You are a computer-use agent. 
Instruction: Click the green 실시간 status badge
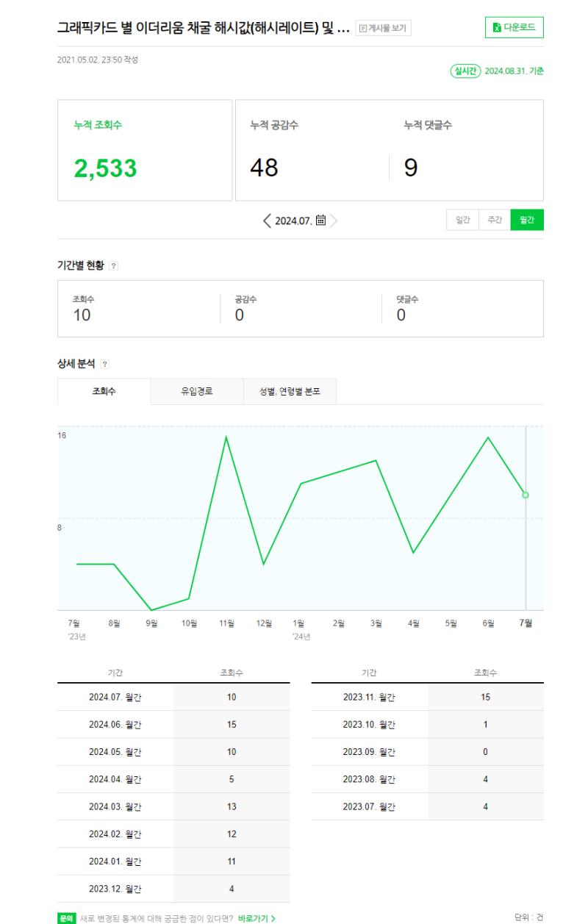pyautogui.click(x=465, y=70)
